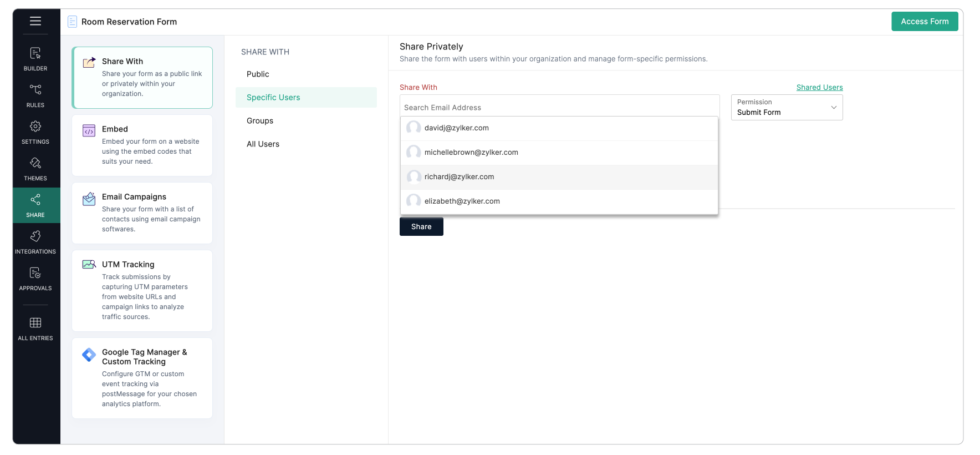Click the SHARE WITH section heading
The image size is (980, 455).
(x=265, y=52)
